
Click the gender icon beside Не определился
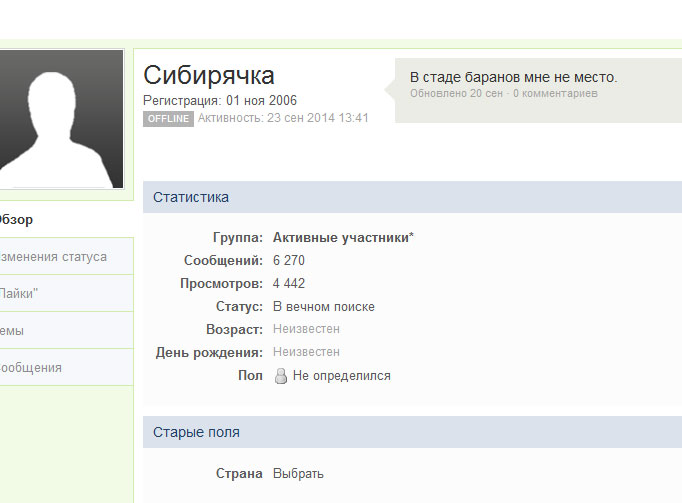click(281, 376)
